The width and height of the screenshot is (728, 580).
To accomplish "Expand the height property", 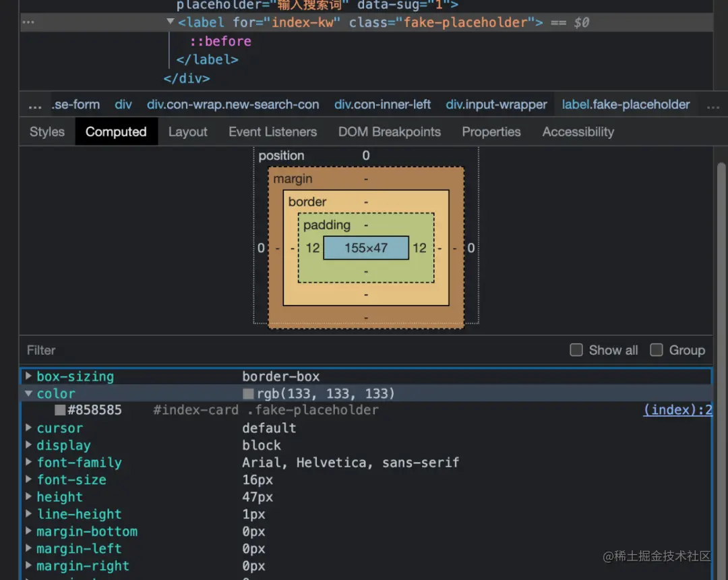I will pyautogui.click(x=29, y=496).
